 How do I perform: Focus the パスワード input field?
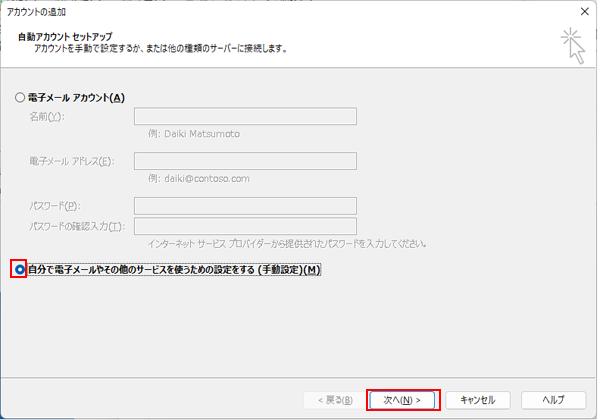point(245,205)
